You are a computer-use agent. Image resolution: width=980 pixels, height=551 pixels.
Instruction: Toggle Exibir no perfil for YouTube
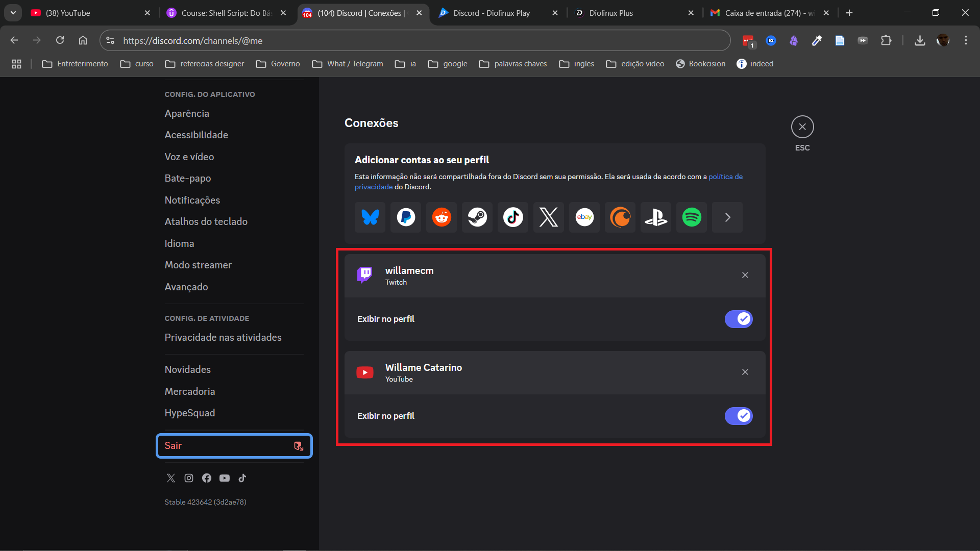click(738, 416)
